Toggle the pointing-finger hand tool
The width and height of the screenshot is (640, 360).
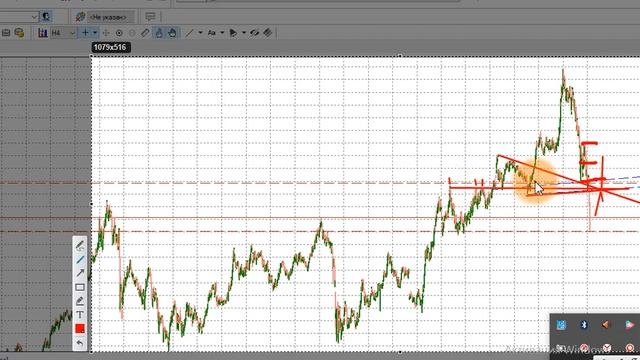tap(159, 33)
